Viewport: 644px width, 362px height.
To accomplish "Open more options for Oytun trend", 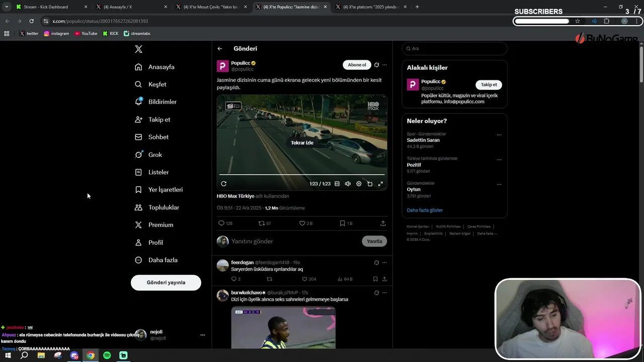I will click(x=499, y=184).
